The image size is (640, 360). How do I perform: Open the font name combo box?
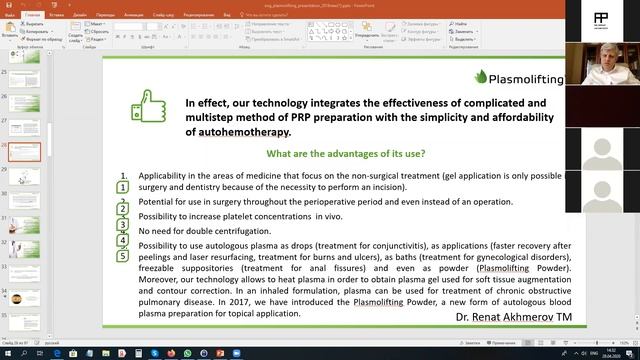tap(129, 26)
